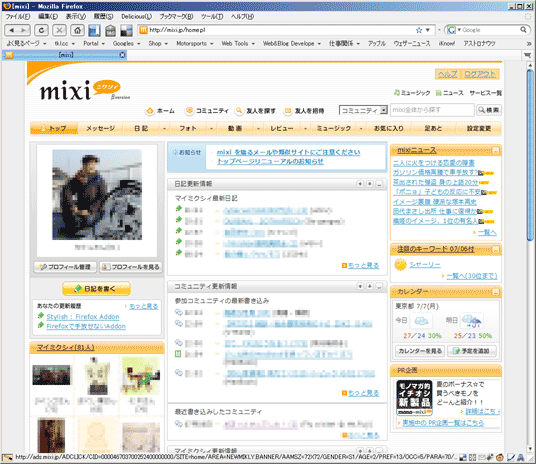Screen dimensions: 536x464
Task: Minimize the コミュニティ更新情報 section
Action: (379, 286)
